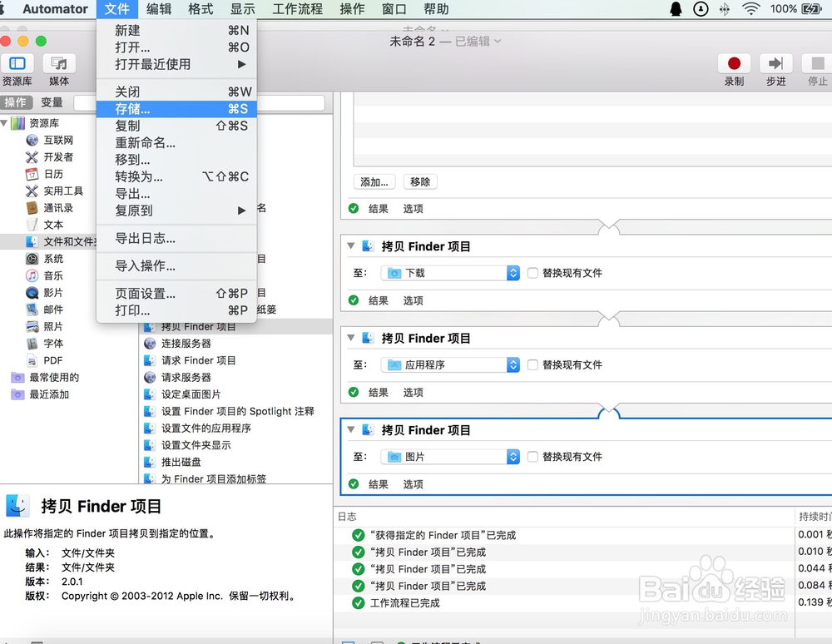Image resolution: width=832 pixels, height=644 pixels.
Task: Choose 存储… from the File menu
Action: [176, 109]
